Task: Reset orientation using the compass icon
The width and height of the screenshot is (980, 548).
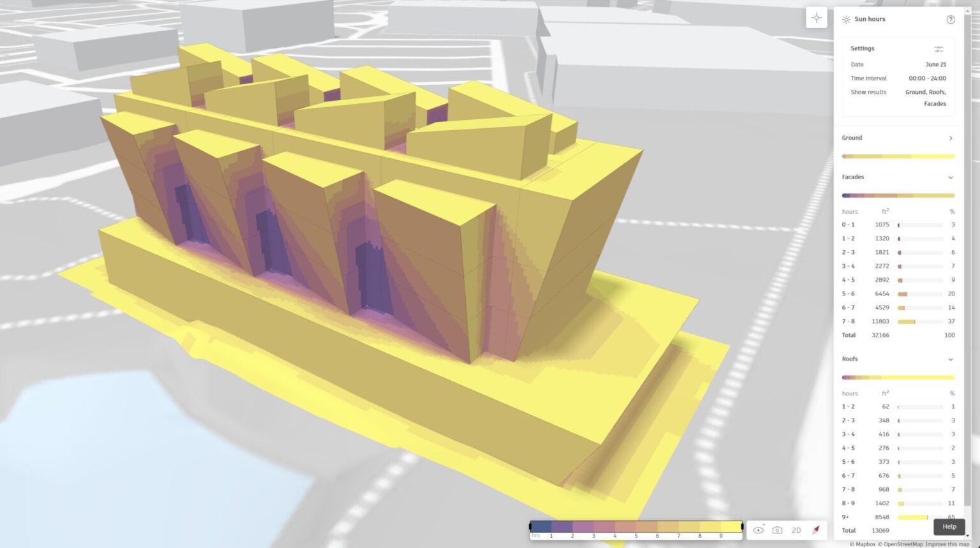Action: [x=816, y=530]
